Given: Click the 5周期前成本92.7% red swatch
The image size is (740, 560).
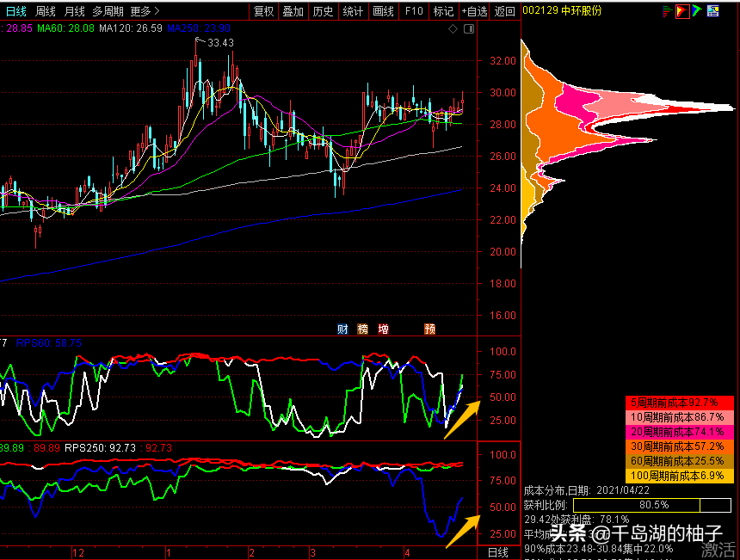Looking at the screenshot, I should tap(680, 403).
